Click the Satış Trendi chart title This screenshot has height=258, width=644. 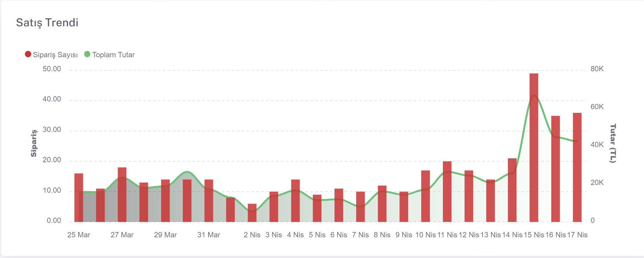click(x=47, y=22)
